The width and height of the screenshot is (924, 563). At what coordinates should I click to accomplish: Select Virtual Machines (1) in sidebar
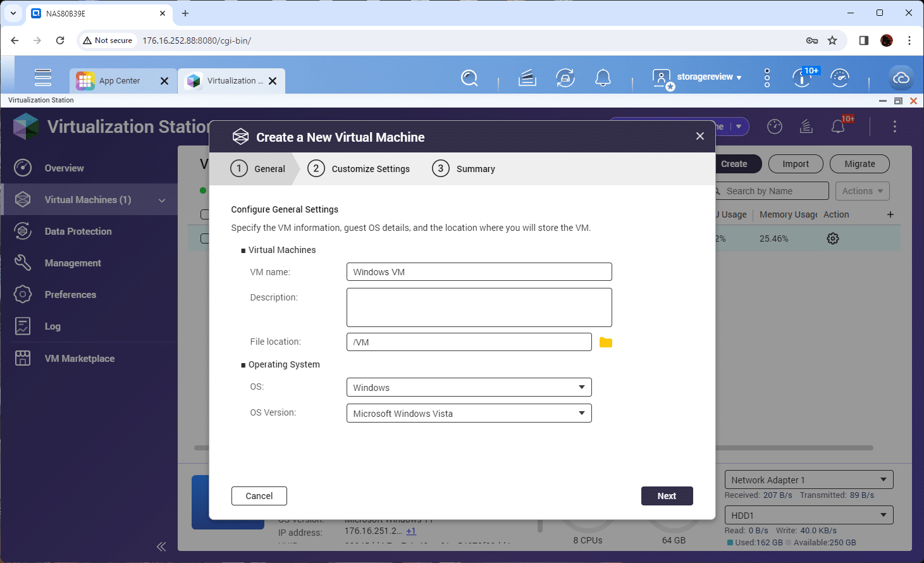(89, 199)
